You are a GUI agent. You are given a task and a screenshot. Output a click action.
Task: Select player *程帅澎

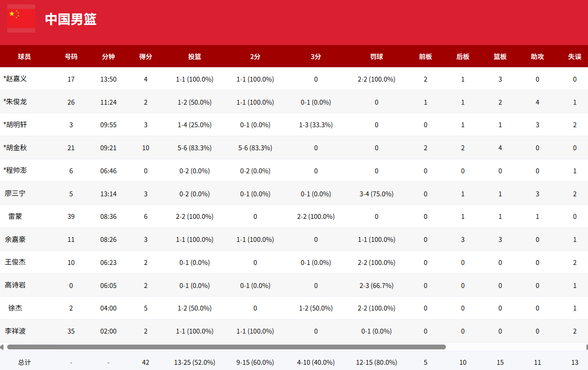coord(15,170)
